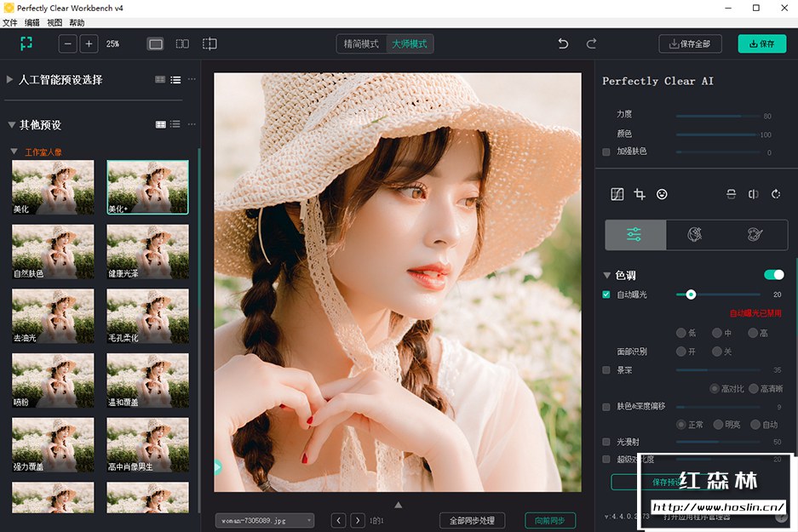798x532 pixels.
Task: Show next image with right arrow
Action: (x=357, y=520)
